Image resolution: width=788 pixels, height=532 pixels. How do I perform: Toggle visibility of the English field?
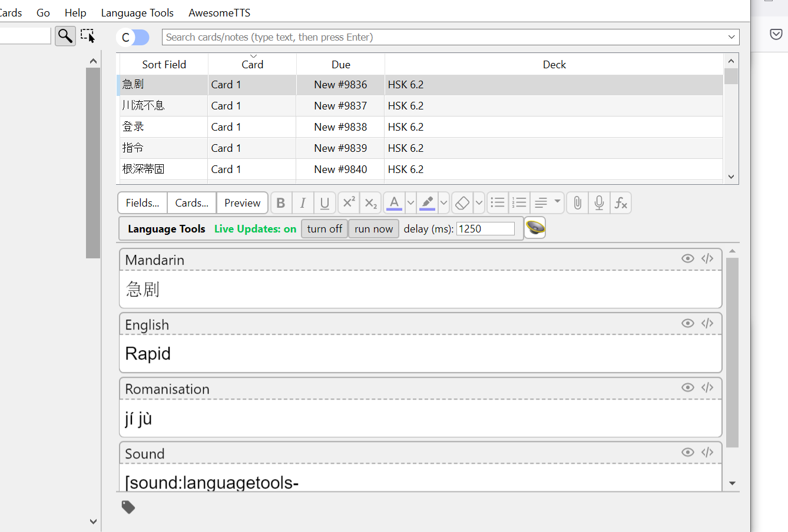(687, 323)
